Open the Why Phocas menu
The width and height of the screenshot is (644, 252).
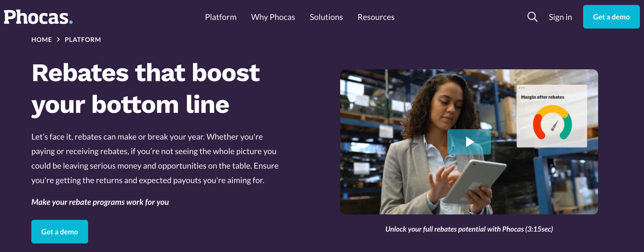tap(273, 17)
